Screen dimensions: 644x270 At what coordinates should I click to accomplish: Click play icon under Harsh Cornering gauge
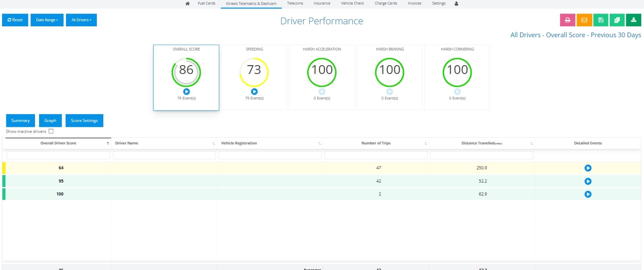coord(457,91)
